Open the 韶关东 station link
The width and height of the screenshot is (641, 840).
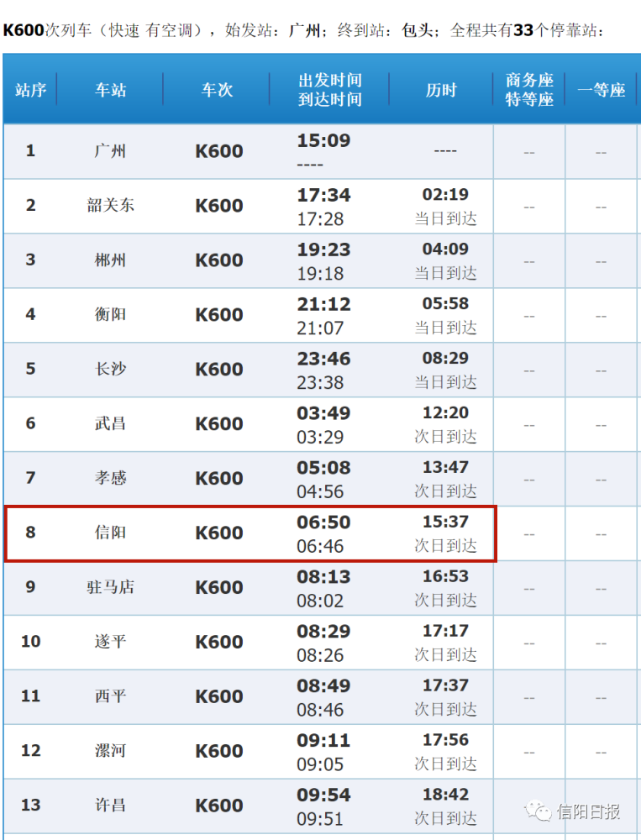110,205
